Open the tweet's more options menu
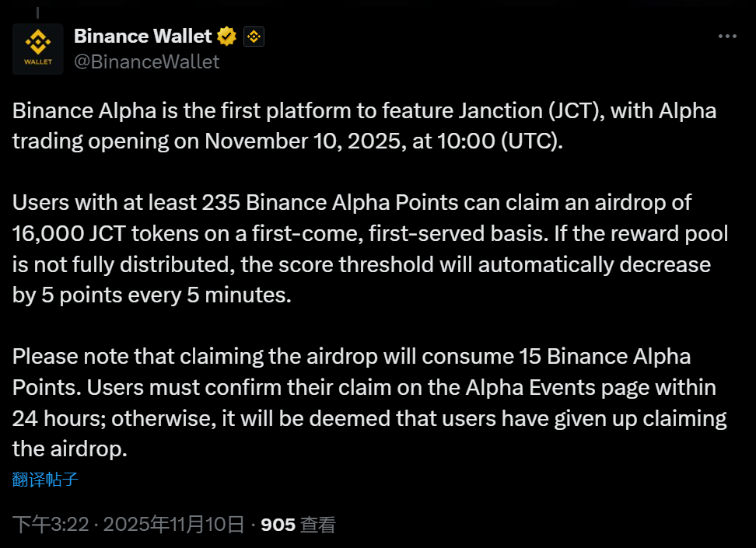 tap(726, 37)
